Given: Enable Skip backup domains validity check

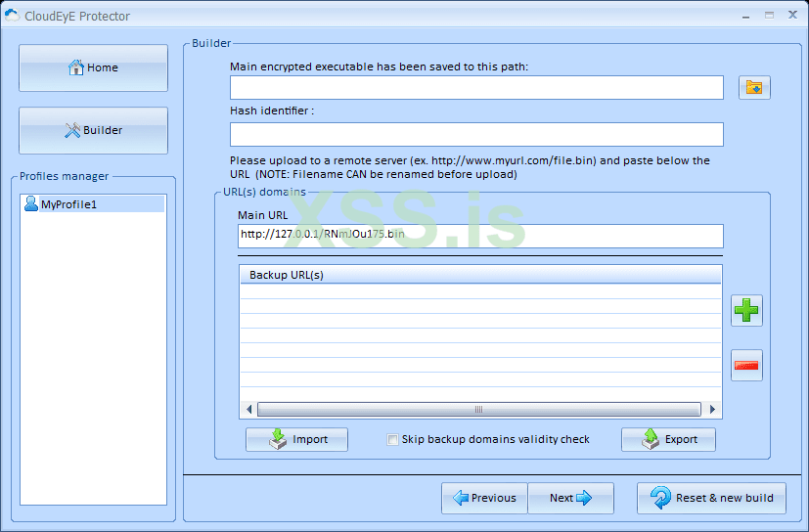Looking at the screenshot, I should point(392,440).
